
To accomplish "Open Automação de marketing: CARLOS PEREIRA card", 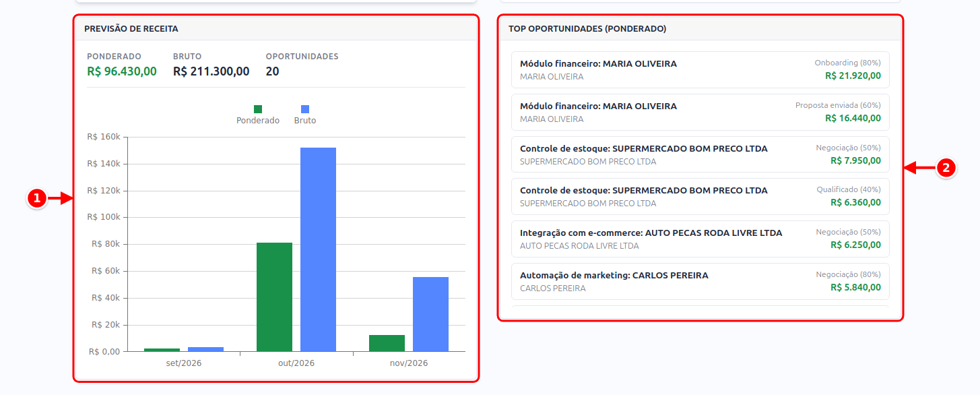I will tap(700, 281).
